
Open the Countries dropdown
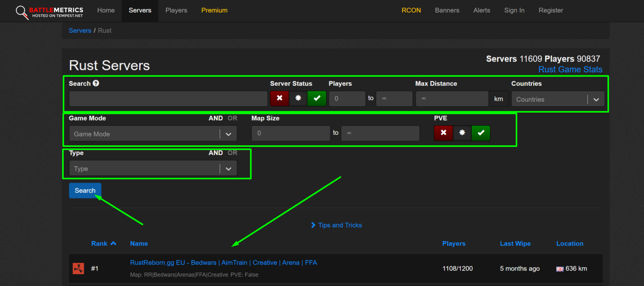pos(558,99)
